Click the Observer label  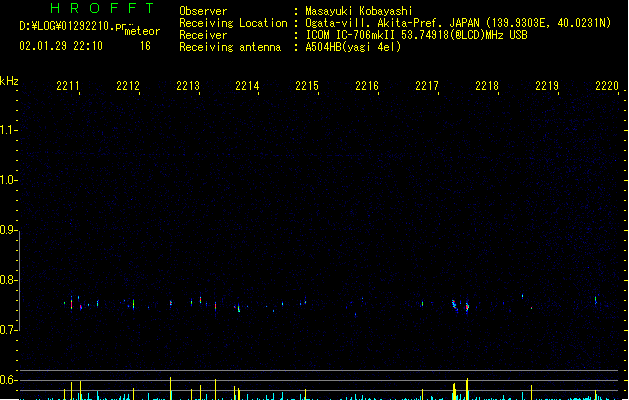203,11
